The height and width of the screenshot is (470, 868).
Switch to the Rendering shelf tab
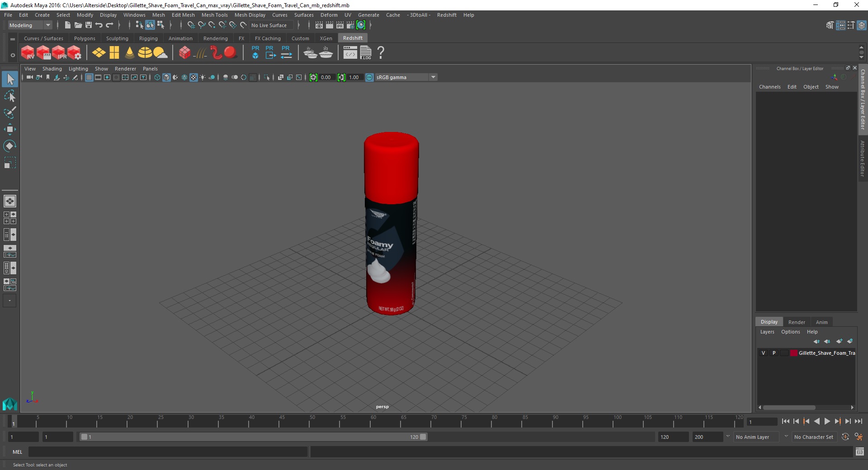click(x=215, y=38)
